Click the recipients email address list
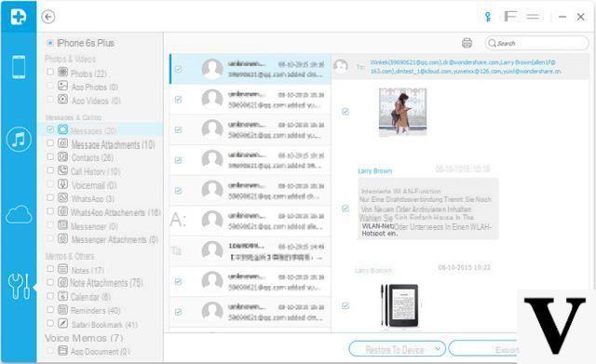596x364 pixels. [x=466, y=66]
